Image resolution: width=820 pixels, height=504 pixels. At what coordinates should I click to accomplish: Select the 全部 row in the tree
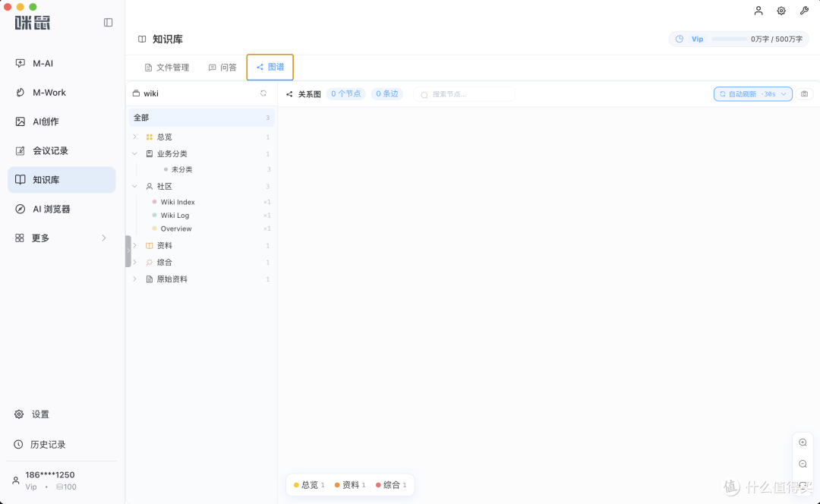point(201,118)
